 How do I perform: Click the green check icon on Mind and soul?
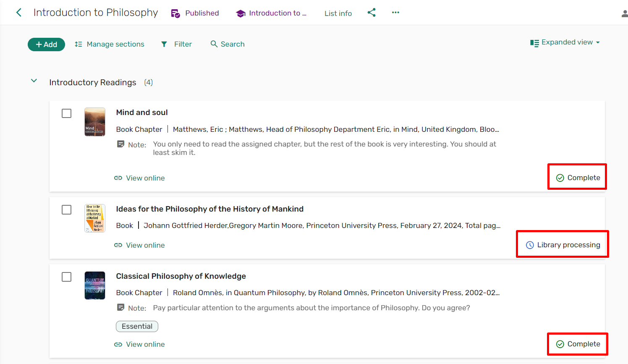560,178
